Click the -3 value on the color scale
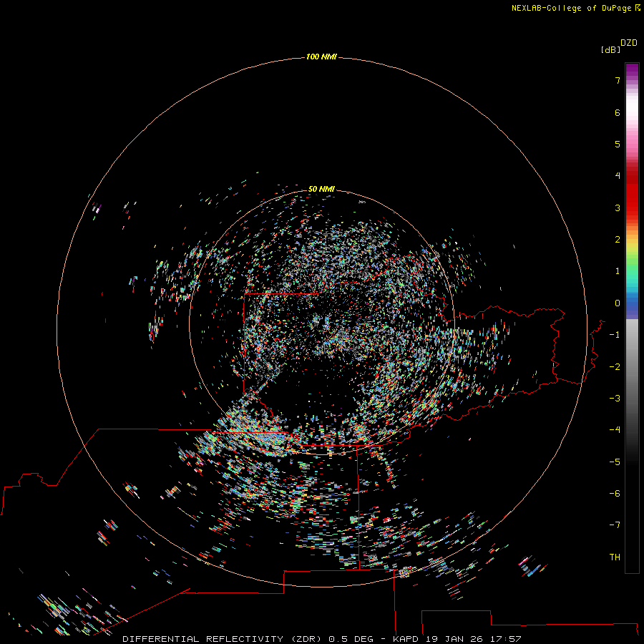 point(615,399)
